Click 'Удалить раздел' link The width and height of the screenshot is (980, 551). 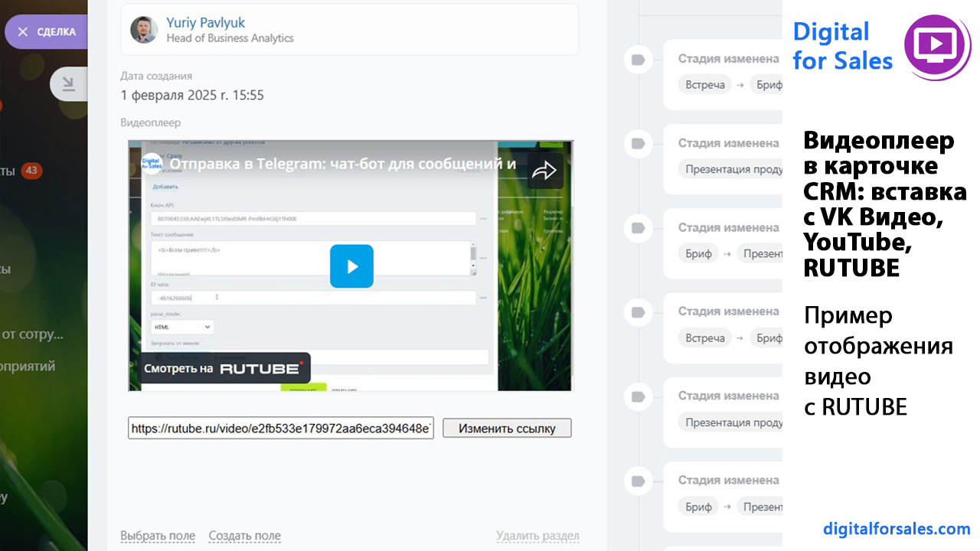(537, 536)
